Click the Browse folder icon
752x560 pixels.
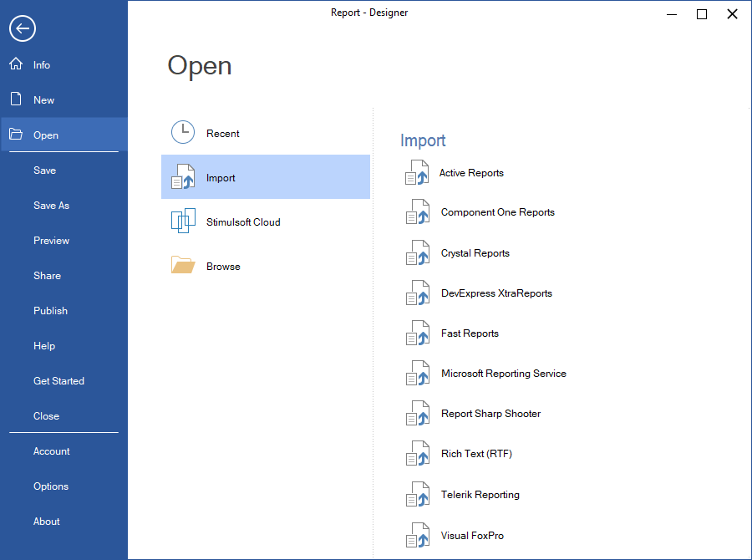[x=183, y=266]
